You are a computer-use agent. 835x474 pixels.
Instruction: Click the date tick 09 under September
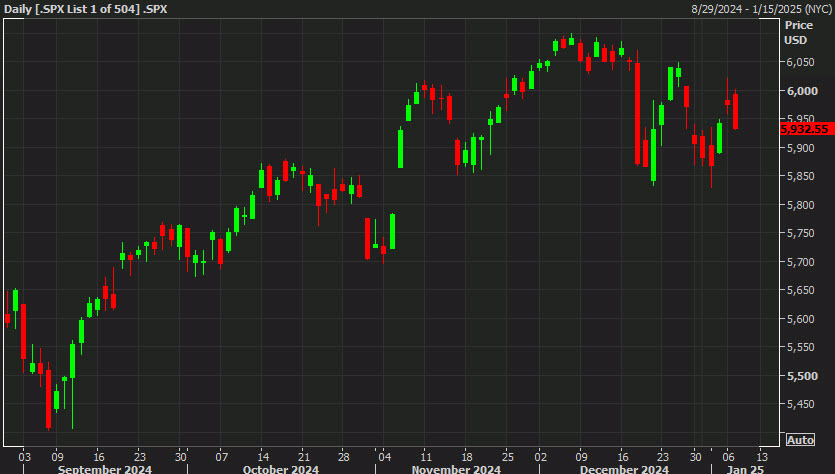click(x=57, y=457)
